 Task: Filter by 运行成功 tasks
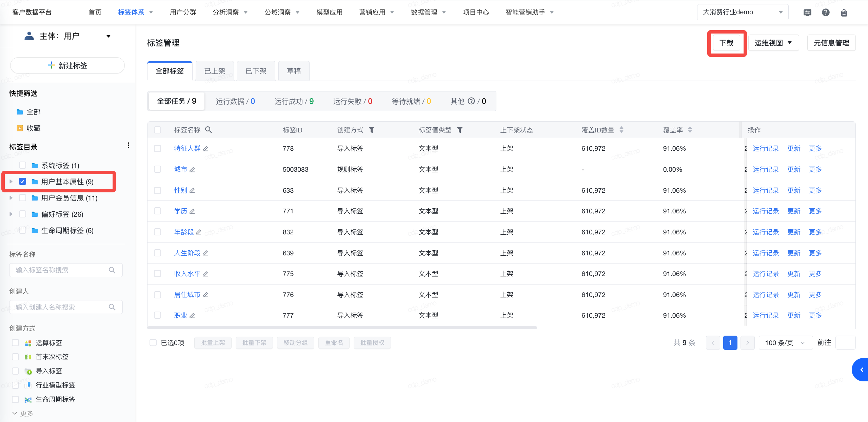(x=294, y=101)
